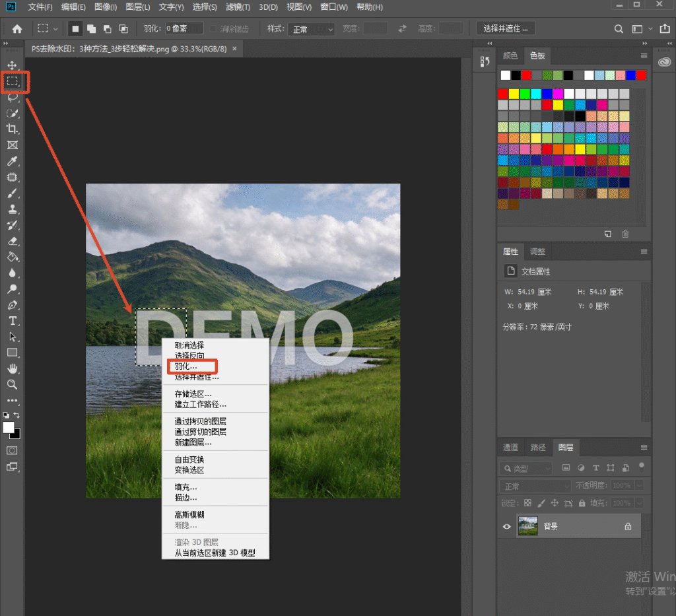This screenshot has height=616, width=676.
Task: Click the 羽化 feather pixel field
Action: point(184,28)
